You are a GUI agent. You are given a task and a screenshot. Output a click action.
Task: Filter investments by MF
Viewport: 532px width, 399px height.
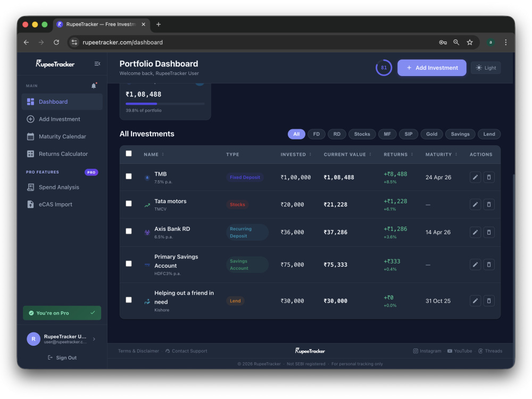coord(387,135)
